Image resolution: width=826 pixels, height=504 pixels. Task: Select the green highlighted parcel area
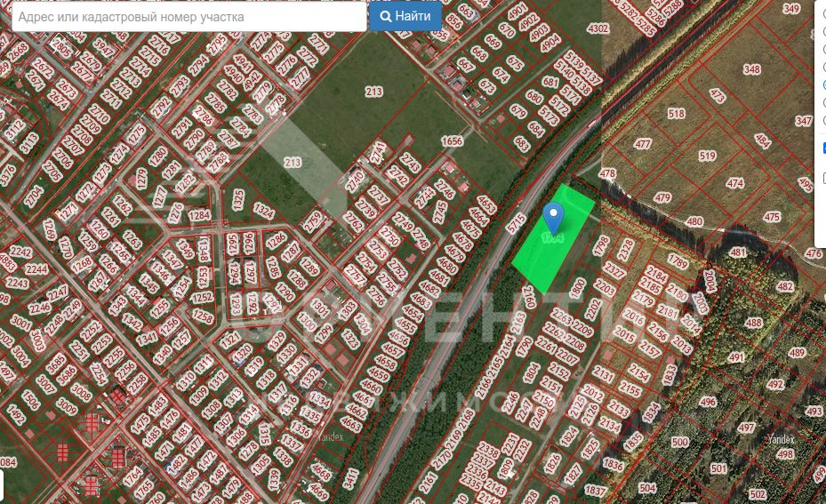click(x=553, y=240)
